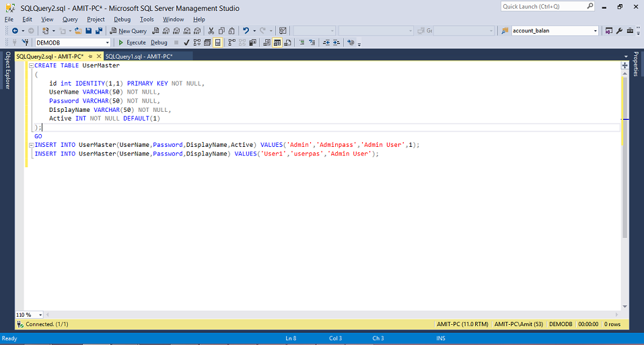Click the Change Connection icon

pos(25,42)
